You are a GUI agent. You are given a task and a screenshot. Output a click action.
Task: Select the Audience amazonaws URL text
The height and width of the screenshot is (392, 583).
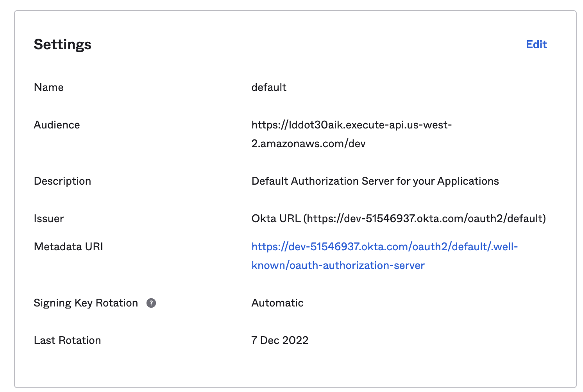(351, 125)
